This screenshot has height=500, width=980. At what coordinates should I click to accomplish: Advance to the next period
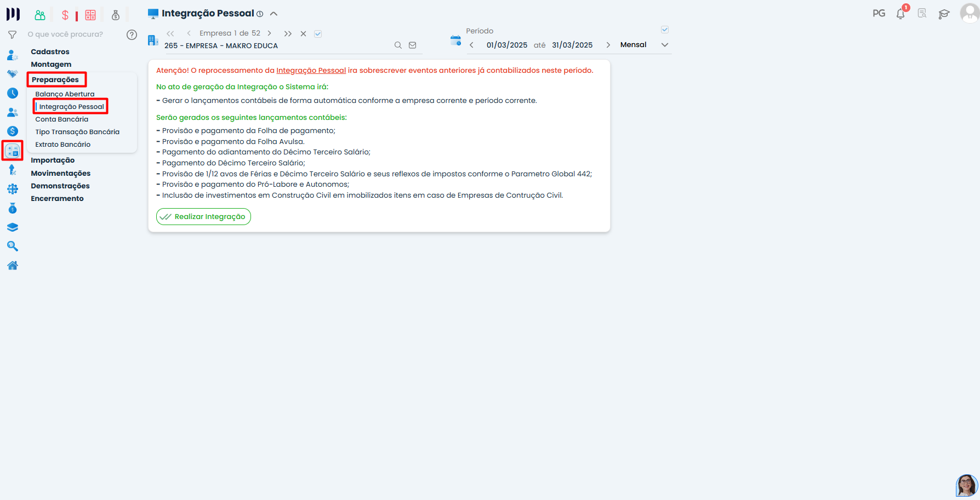[x=608, y=45]
